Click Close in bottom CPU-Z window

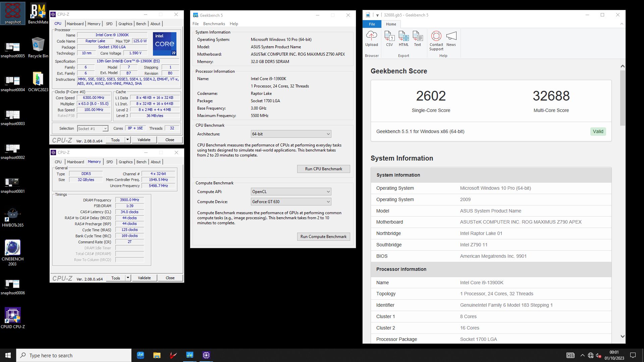[x=170, y=278]
